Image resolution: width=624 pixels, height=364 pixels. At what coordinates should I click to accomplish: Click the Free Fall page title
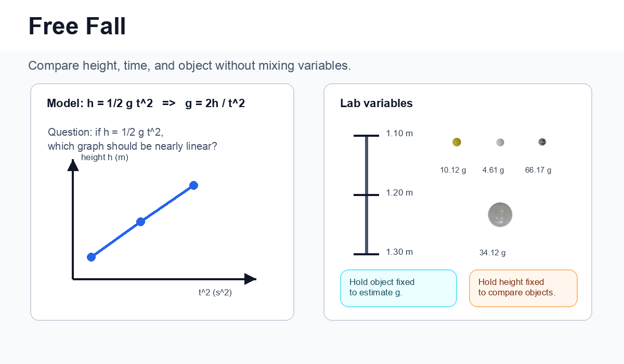77,26
